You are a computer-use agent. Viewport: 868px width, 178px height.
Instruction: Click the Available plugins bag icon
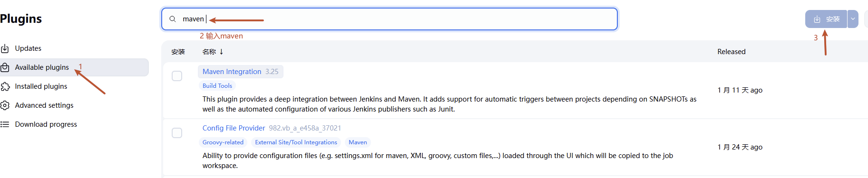[5, 67]
